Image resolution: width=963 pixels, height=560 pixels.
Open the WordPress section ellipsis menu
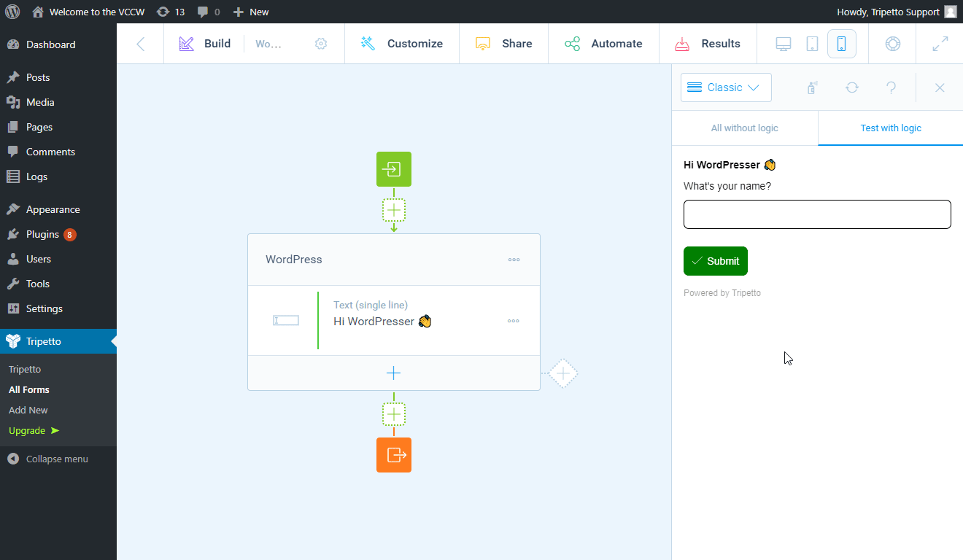[x=514, y=260]
